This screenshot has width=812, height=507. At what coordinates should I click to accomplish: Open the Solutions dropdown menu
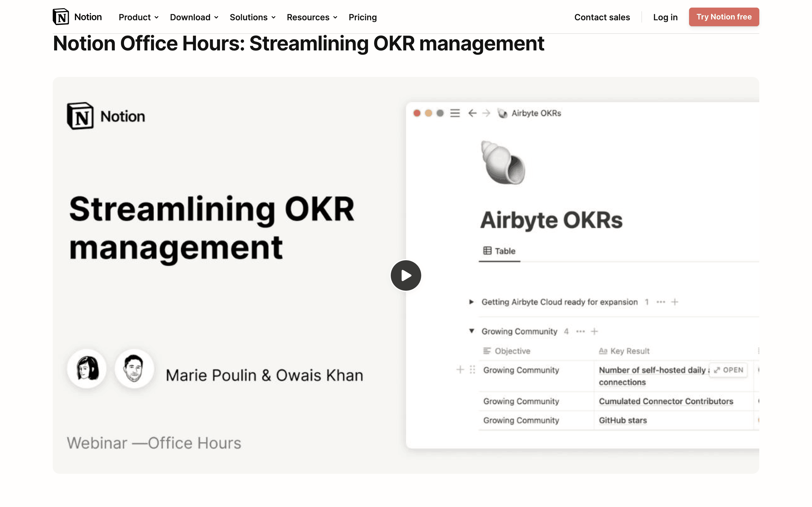(252, 17)
